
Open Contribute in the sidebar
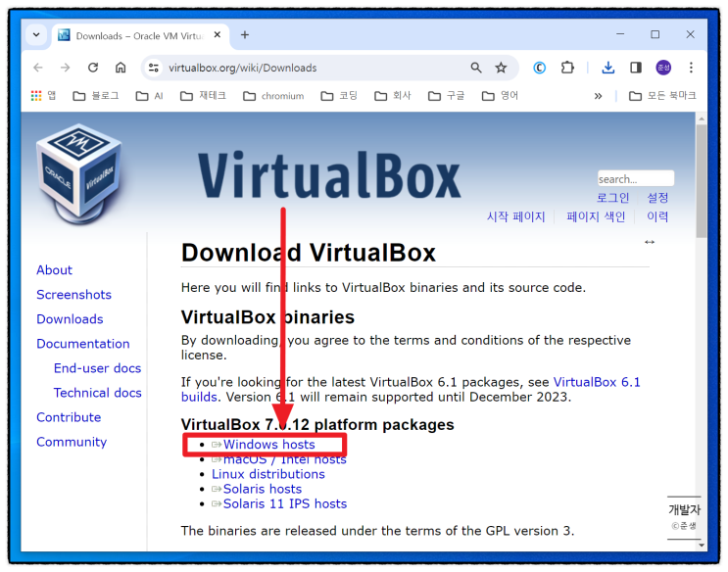(x=69, y=418)
